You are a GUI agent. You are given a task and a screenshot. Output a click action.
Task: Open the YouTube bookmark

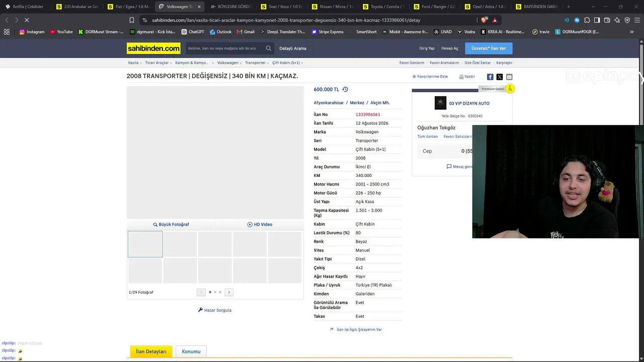[61, 32]
